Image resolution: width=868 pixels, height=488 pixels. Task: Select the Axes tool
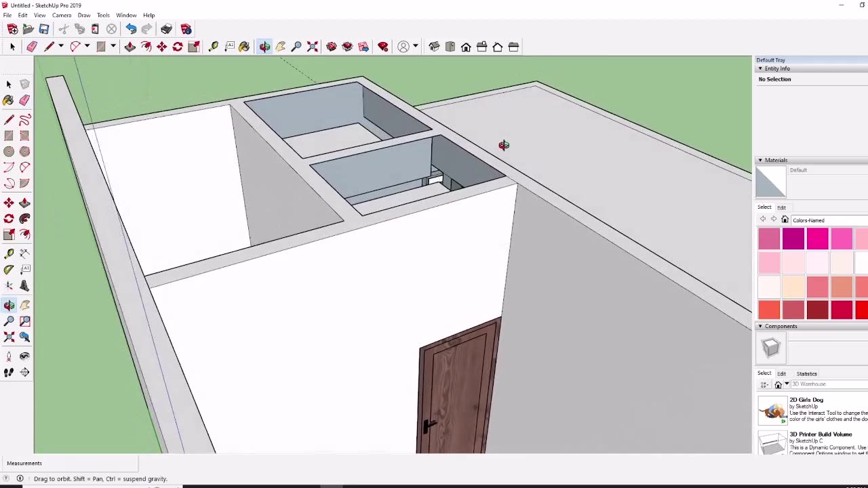tap(9, 285)
